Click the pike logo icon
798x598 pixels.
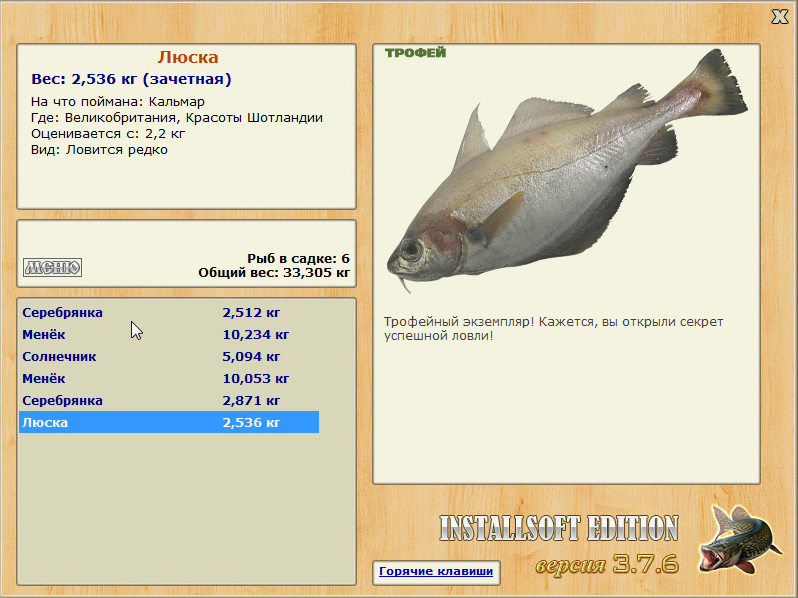pos(740,539)
